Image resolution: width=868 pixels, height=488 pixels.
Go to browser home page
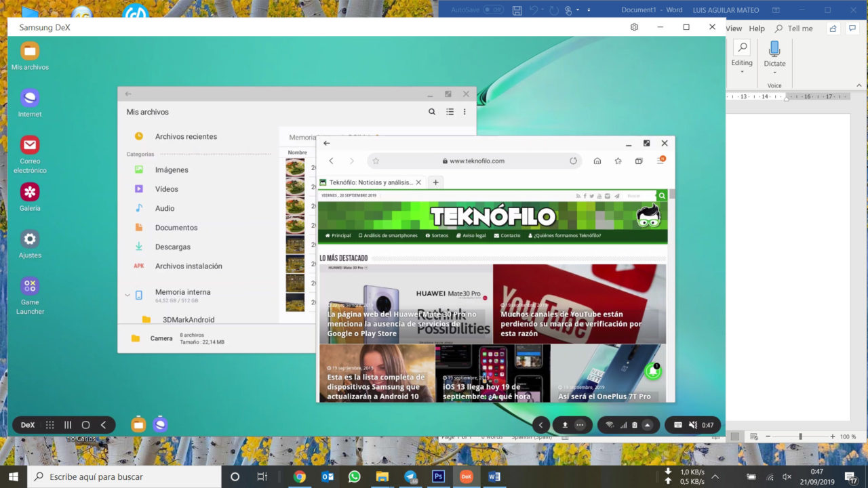(597, 161)
